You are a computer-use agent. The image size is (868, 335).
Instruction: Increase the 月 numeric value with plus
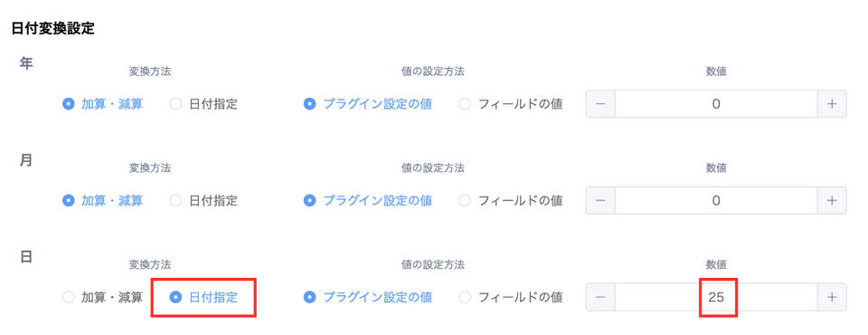pos(832,200)
